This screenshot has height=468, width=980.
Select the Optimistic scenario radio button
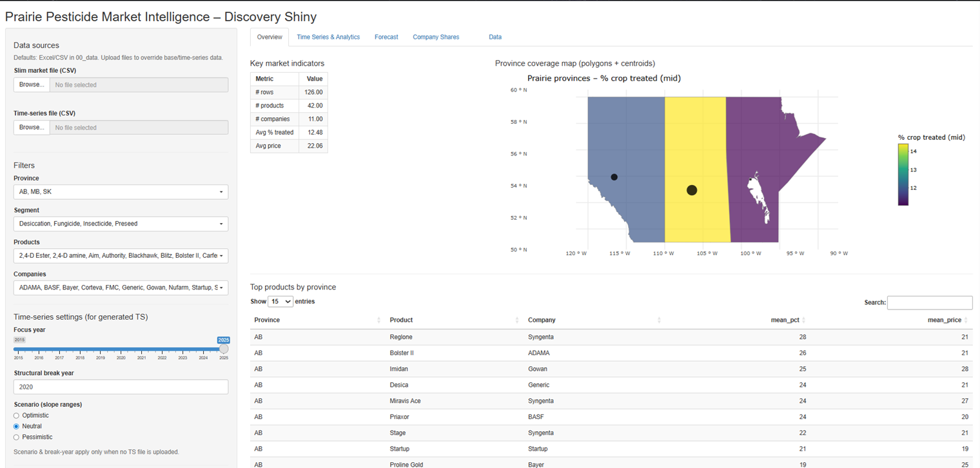click(17, 416)
